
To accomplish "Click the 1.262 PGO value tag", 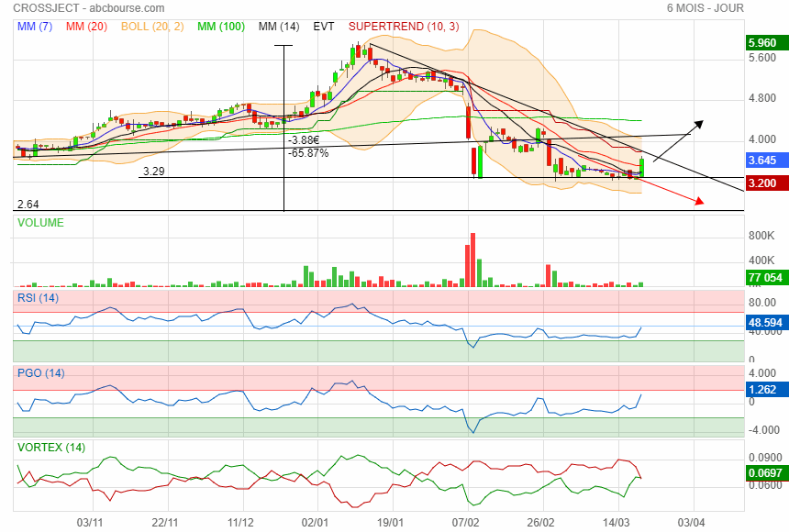I will tap(766, 390).
